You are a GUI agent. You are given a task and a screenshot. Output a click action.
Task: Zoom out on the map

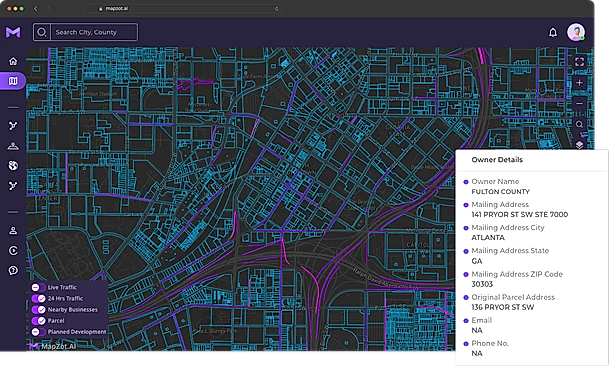579,104
